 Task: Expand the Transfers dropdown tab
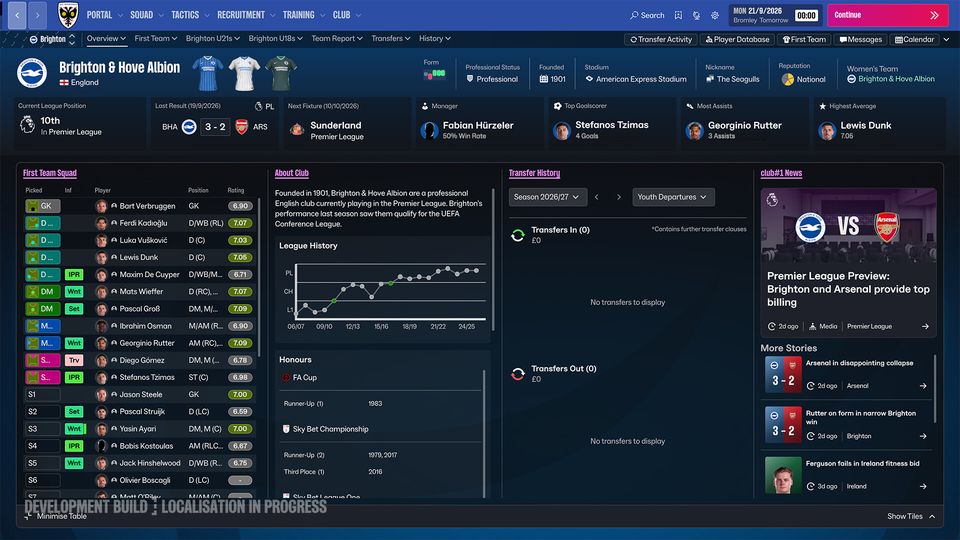click(x=391, y=39)
